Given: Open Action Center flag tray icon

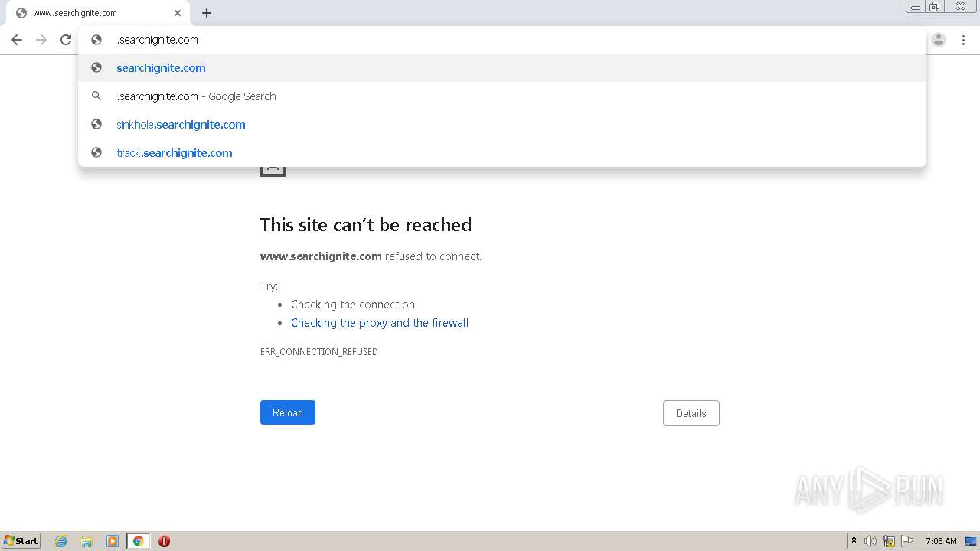Looking at the screenshot, I should click(907, 541).
